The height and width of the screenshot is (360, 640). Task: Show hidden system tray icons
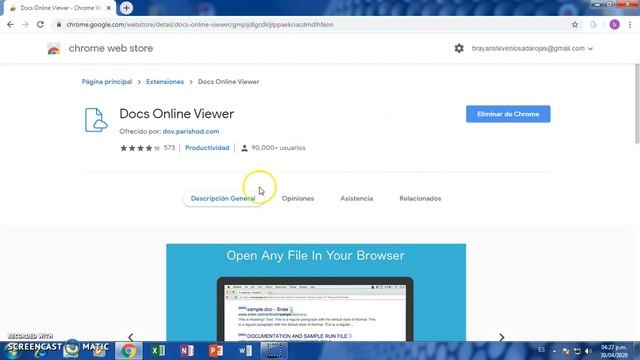pos(554,351)
